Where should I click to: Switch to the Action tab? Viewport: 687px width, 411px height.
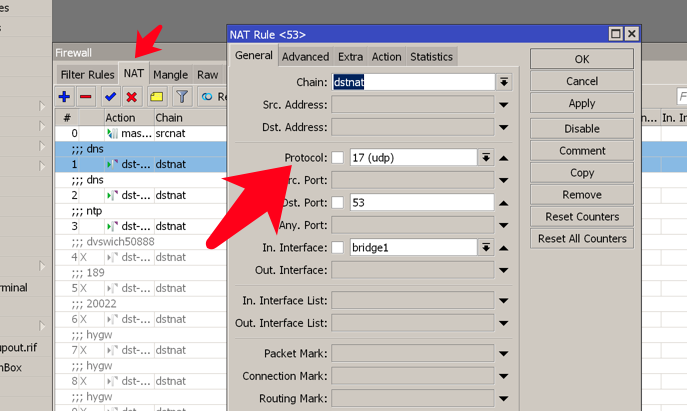(386, 57)
